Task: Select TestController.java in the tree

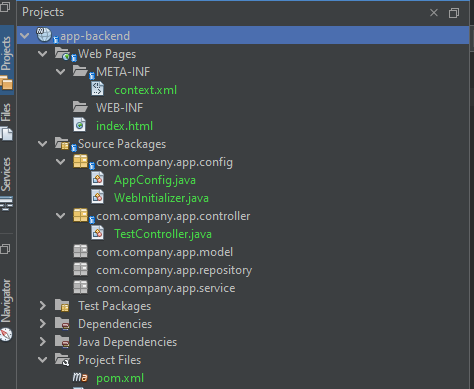Action: click(x=163, y=234)
